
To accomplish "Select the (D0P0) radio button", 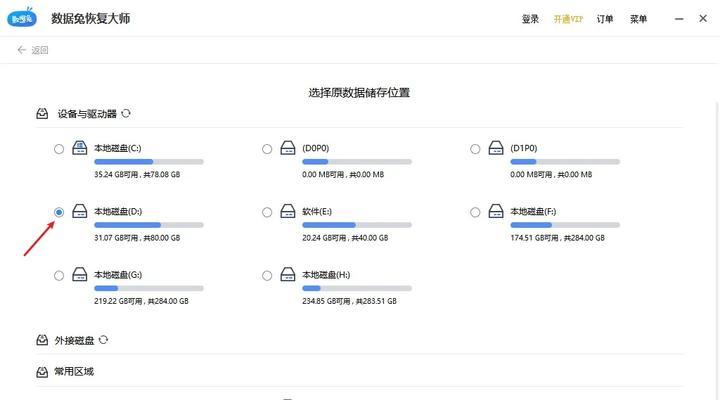I will tap(267, 149).
